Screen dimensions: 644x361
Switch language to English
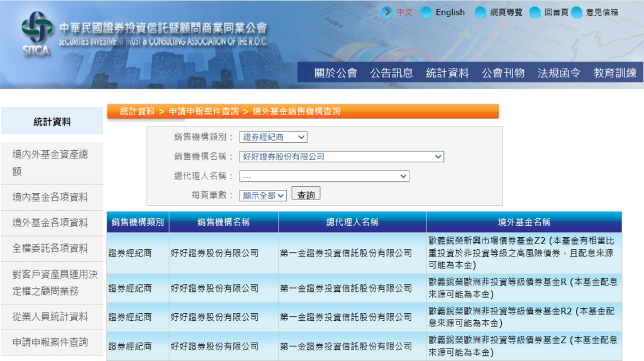pos(450,13)
